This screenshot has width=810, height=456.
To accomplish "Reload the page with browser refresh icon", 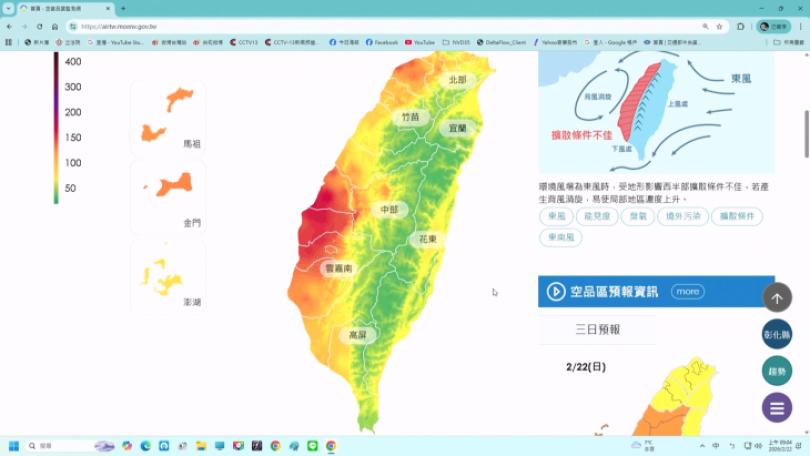I will coord(39,26).
